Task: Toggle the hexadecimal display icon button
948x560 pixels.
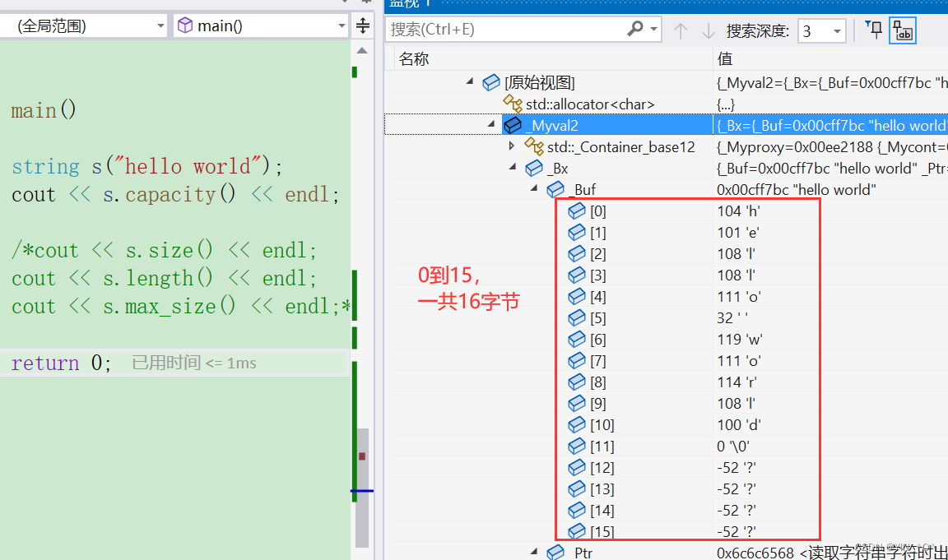Action: (903, 30)
